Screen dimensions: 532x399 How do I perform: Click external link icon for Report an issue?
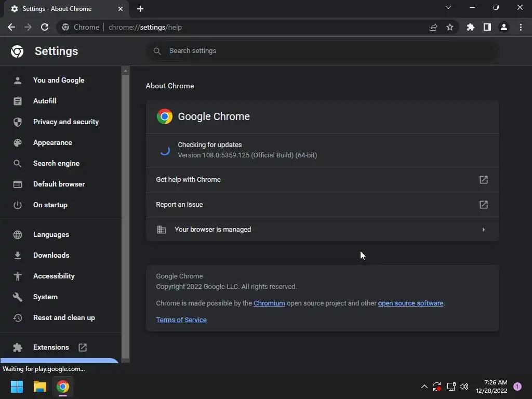click(484, 205)
